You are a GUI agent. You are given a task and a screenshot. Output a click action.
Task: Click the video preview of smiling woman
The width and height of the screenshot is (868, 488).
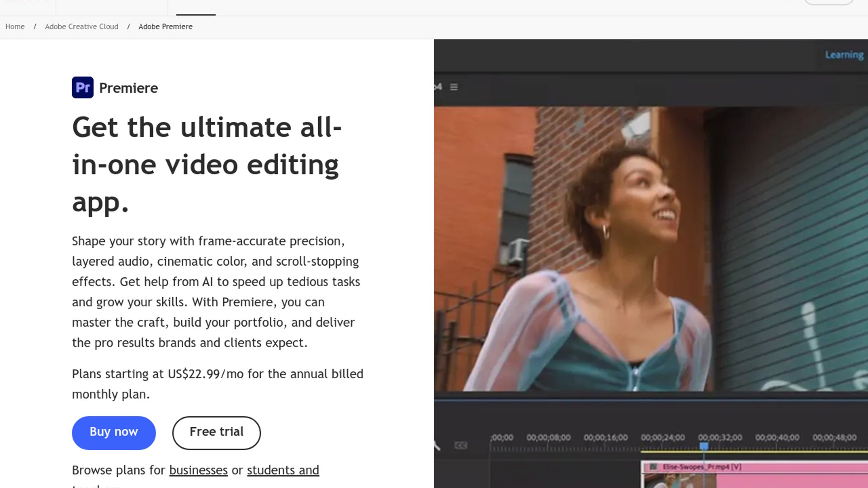(x=651, y=249)
